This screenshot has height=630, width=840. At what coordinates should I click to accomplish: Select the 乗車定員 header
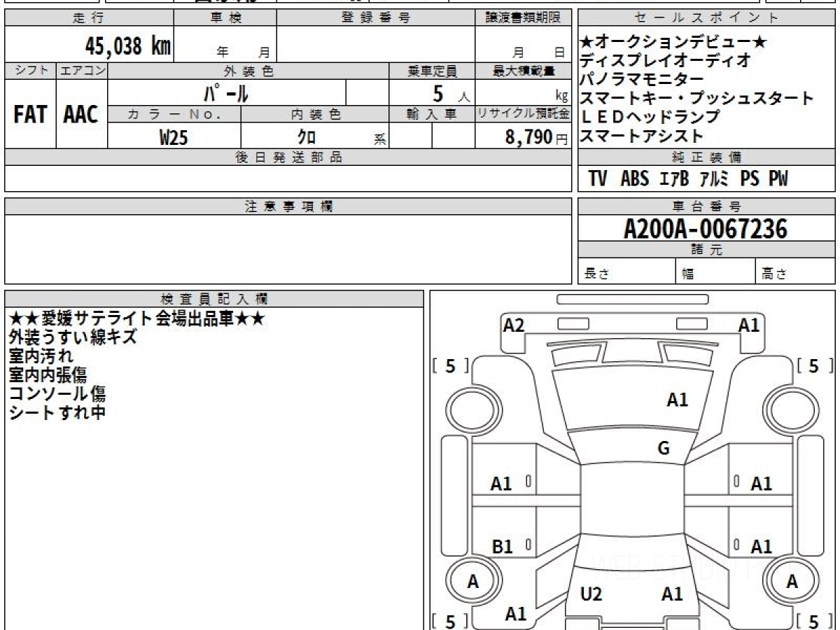(432, 71)
